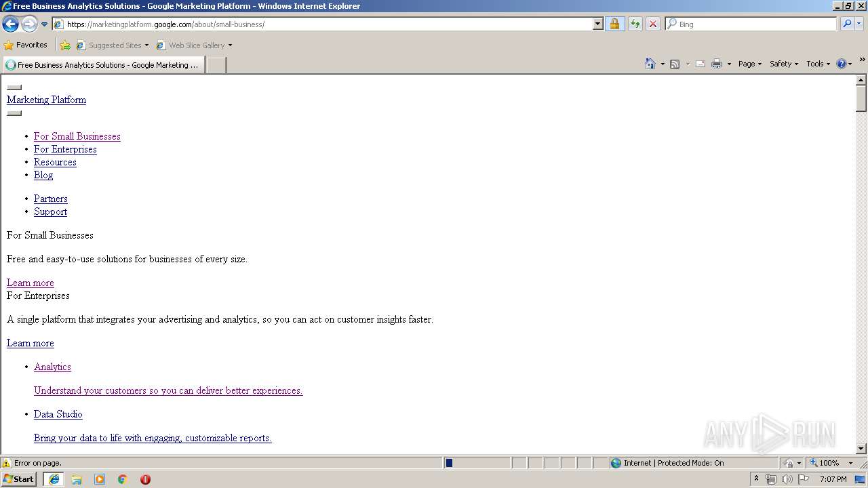Open Web Slice Gallery dropdown

[195, 45]
